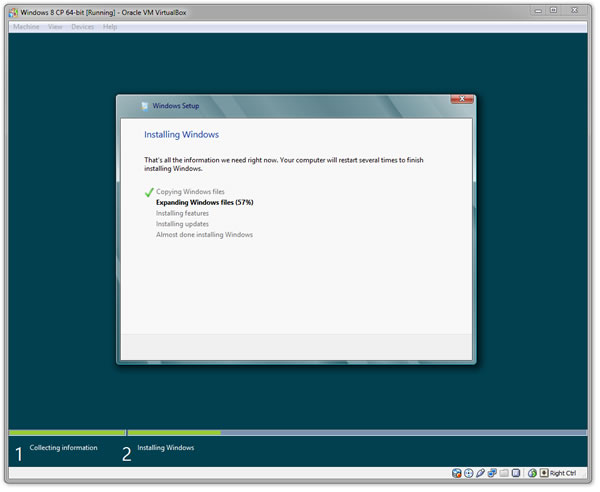
Task: Click the Collecting information progress bar
Action: [x=67, y=433]
